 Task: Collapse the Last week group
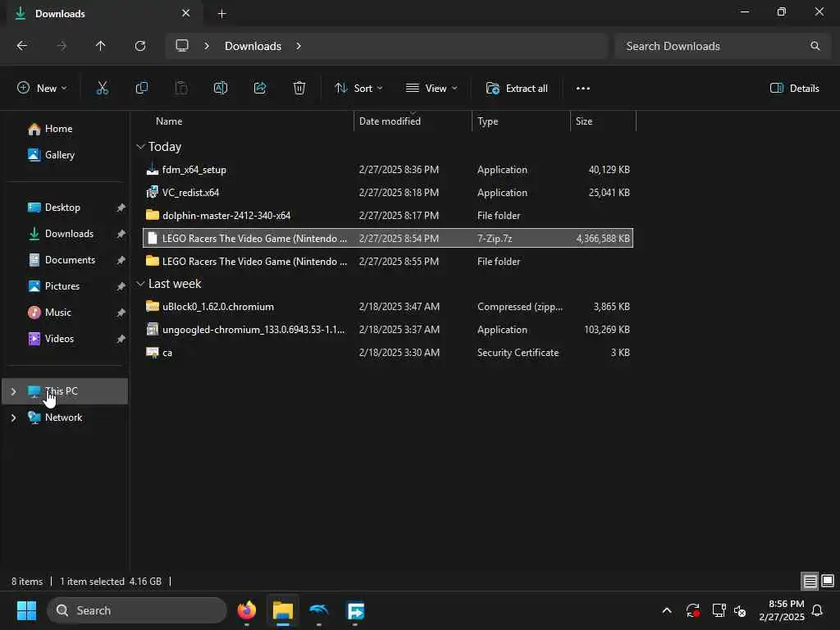coord(140,283)
